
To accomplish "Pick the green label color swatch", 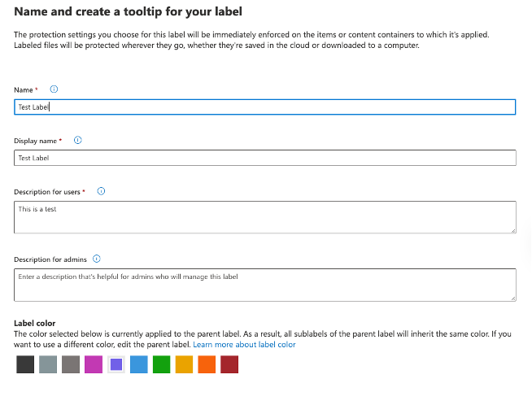I will pos(162,364).
